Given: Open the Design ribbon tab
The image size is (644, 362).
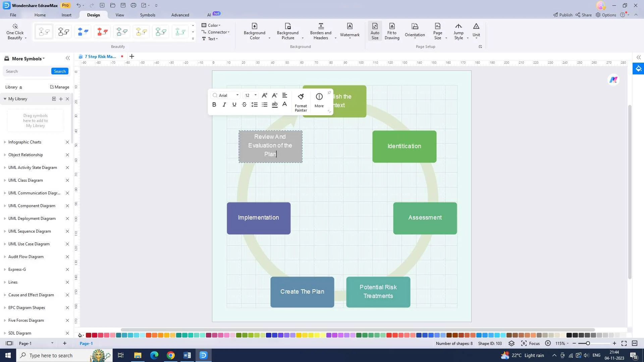Looking at the screenshot, I should tap(93, 15).
